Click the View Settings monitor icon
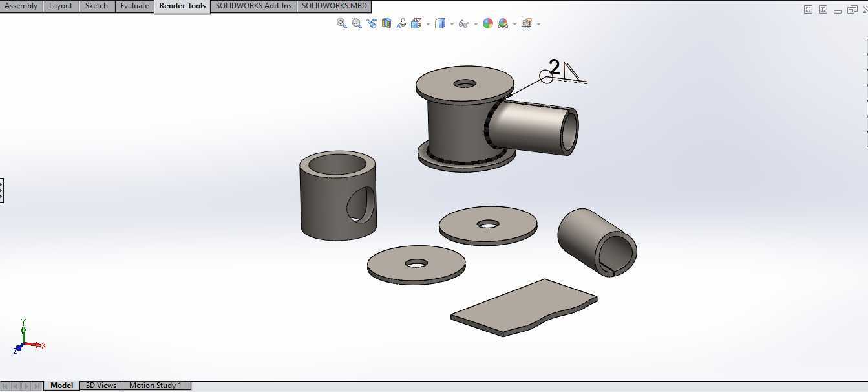Image resolution: width=868 pixels, height=392 pixels. tap(526, 23)
